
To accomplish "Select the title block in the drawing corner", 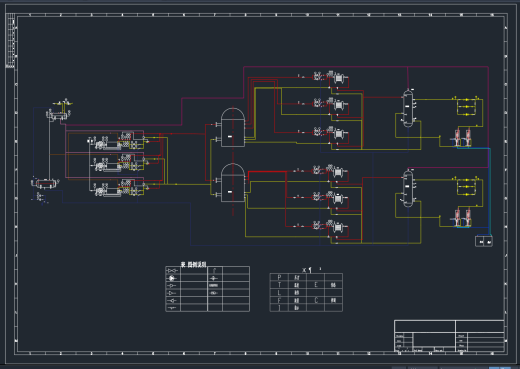I will pyautogui.click(x=449, y=336).
